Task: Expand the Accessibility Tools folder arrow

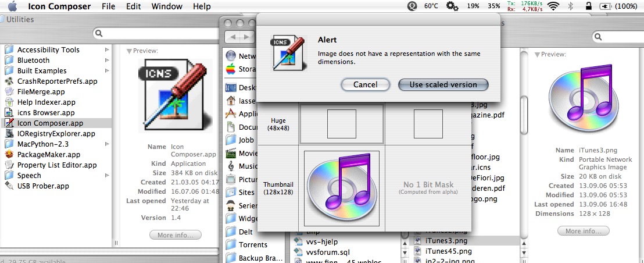Action: 107,49
